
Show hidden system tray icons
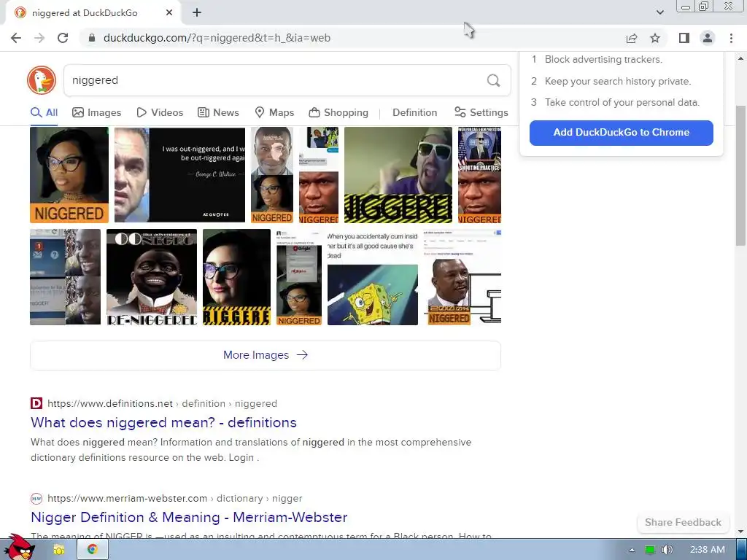632,550
